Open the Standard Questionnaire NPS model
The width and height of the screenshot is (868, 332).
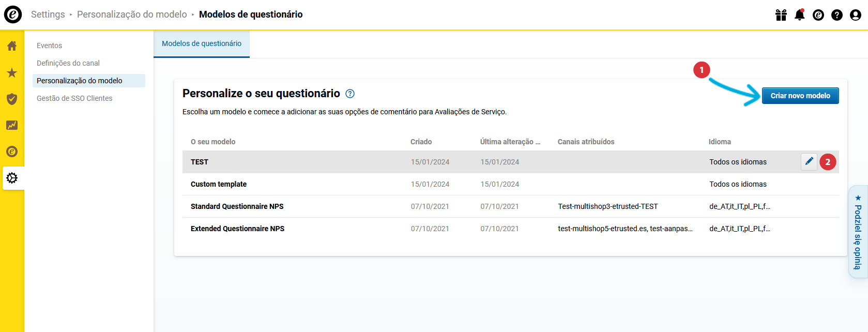tap(237, 206)
